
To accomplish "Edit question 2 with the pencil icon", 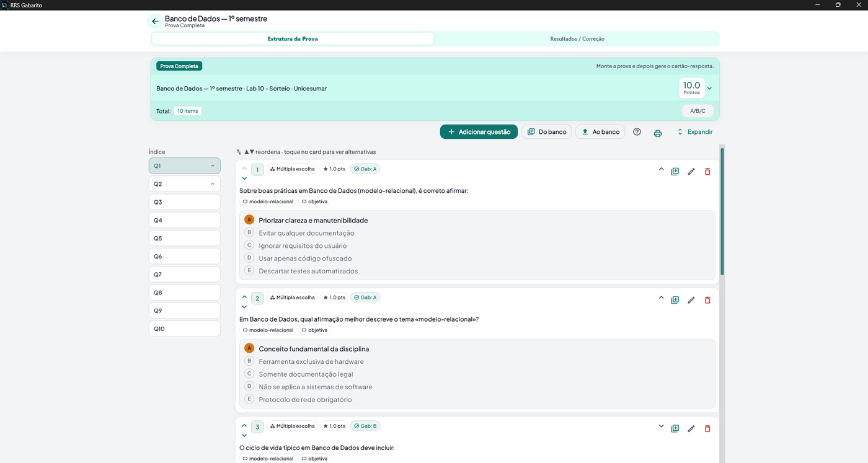I will (x=691, y=300).
